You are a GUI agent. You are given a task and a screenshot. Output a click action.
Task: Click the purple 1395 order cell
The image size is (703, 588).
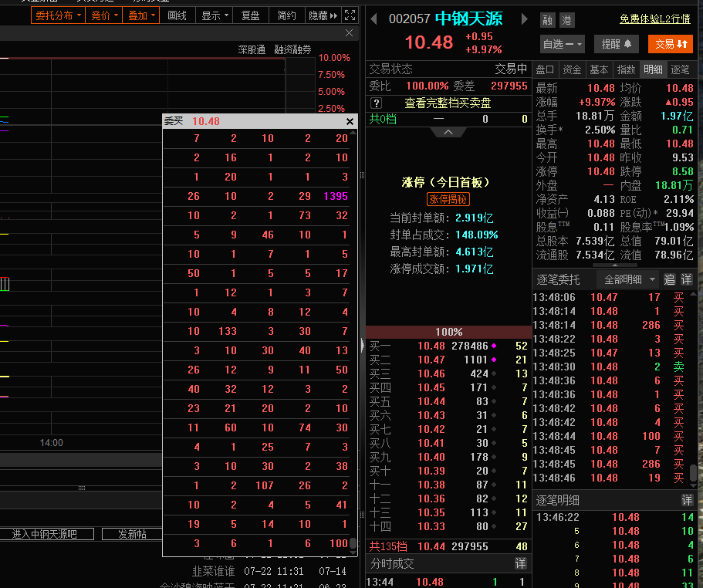click(x=336, y=196)
